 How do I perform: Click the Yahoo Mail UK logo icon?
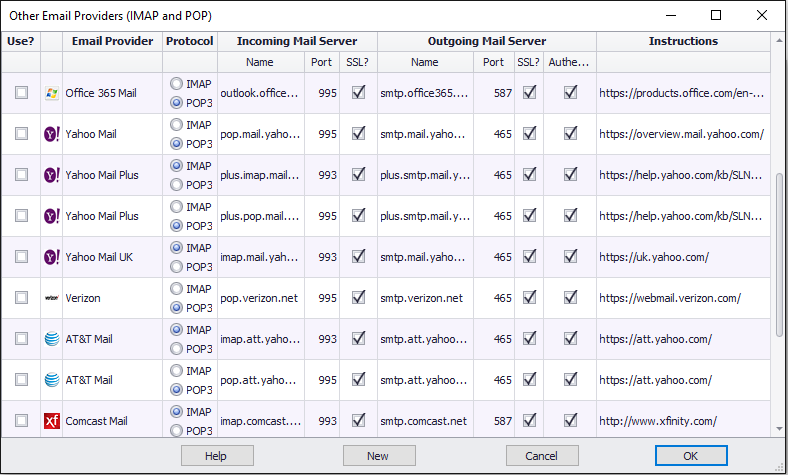coord(51,257)
